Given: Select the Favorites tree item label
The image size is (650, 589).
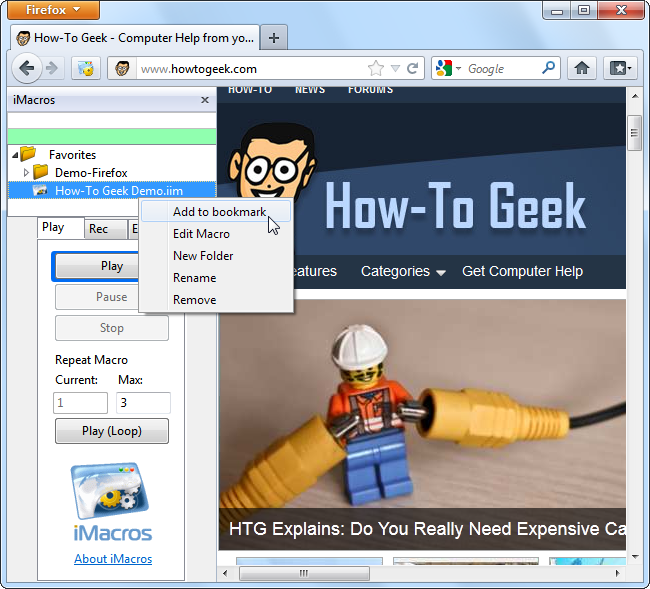Looking at the screenshot, I should pyautogui.click(x=72, y=155).
